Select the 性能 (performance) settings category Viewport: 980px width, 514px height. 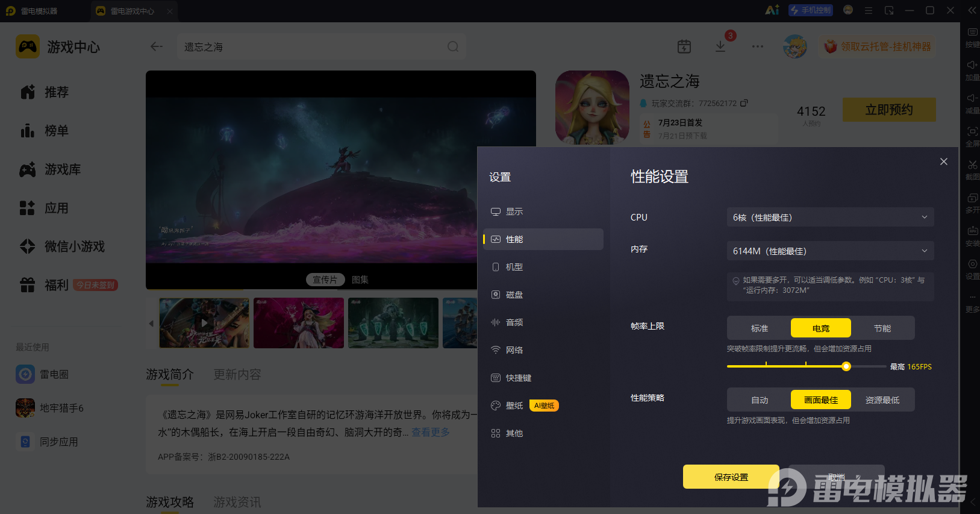coord(543,239)
